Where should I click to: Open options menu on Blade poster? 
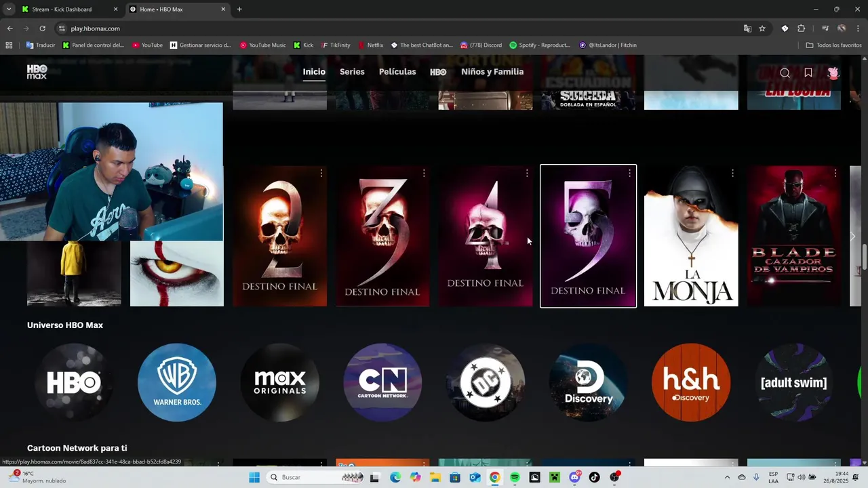click(835, 174)
